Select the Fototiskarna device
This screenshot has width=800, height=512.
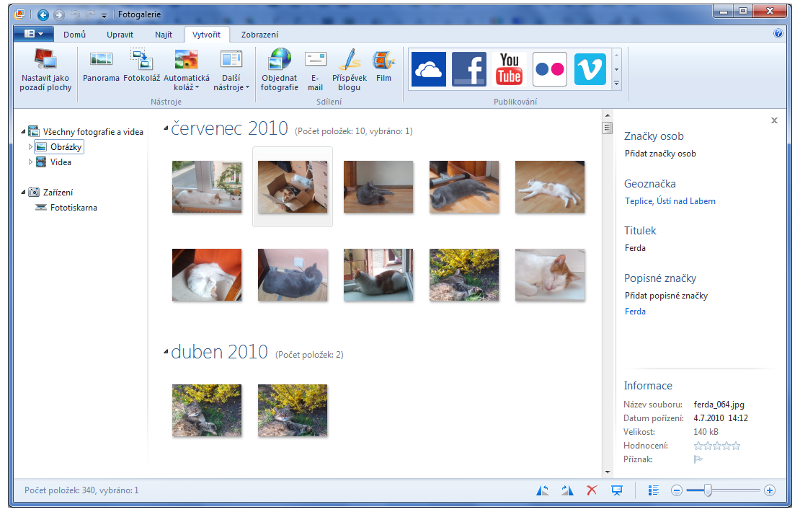point(66,208)
